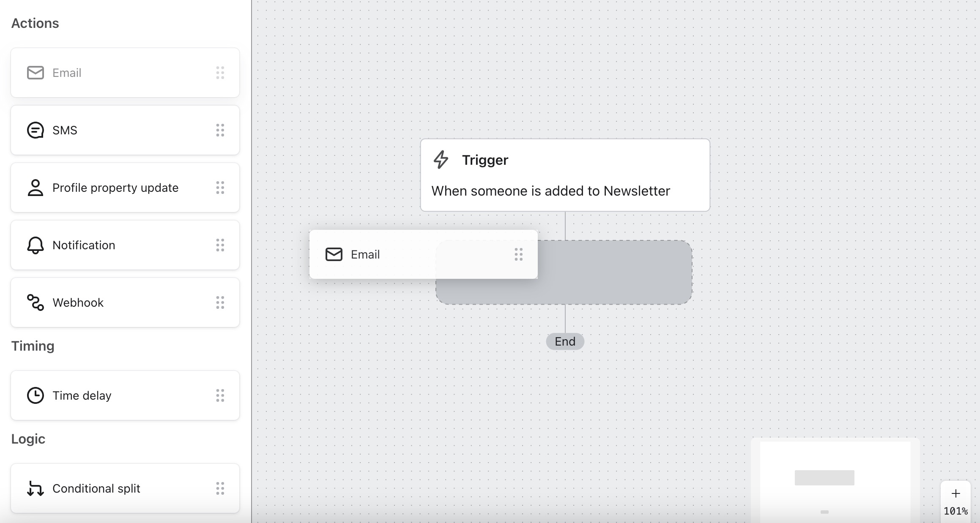
Task: Expand the Actions section in sidebar
Action: click(35, 23)
